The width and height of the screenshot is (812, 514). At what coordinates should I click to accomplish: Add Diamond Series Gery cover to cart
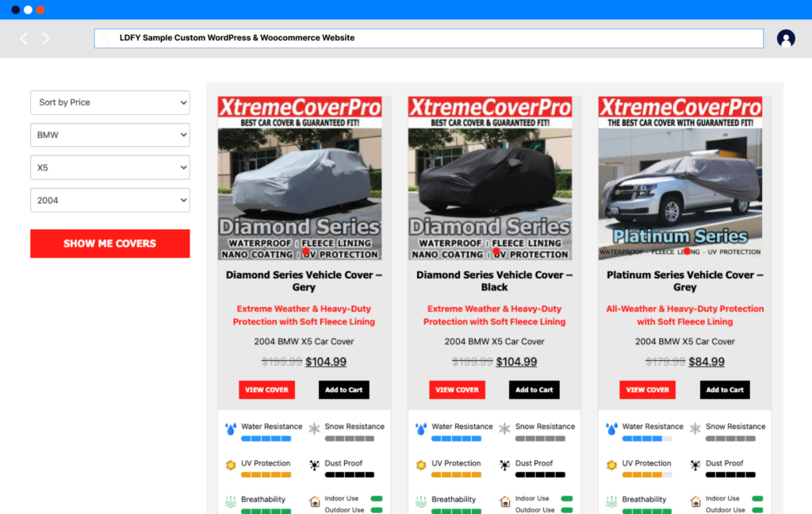point(344,389)
